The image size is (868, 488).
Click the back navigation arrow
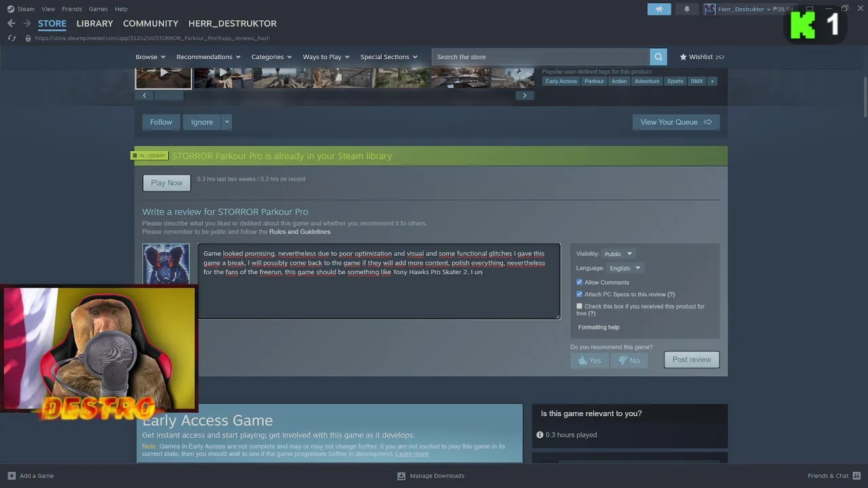[11, 23]
